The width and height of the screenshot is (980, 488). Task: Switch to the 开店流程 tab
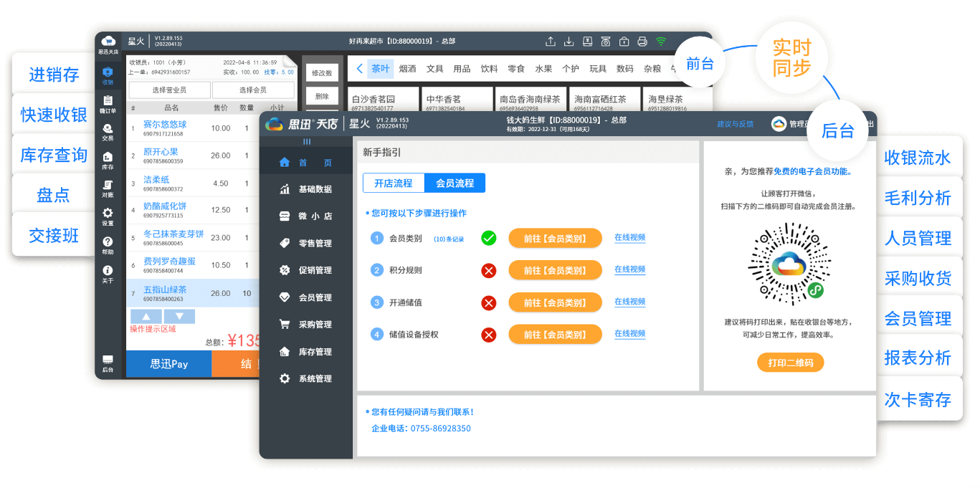click(394, 183)
